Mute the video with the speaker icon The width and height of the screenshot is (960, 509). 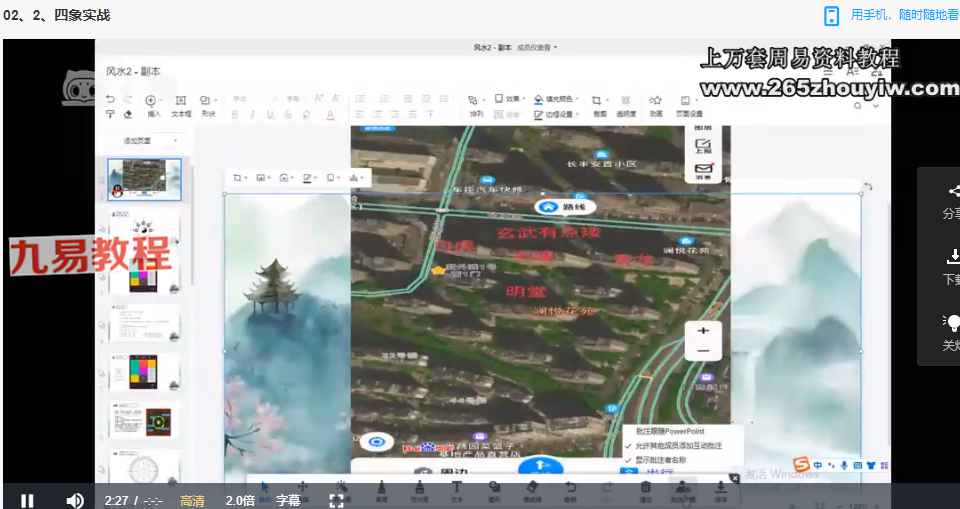74,500
